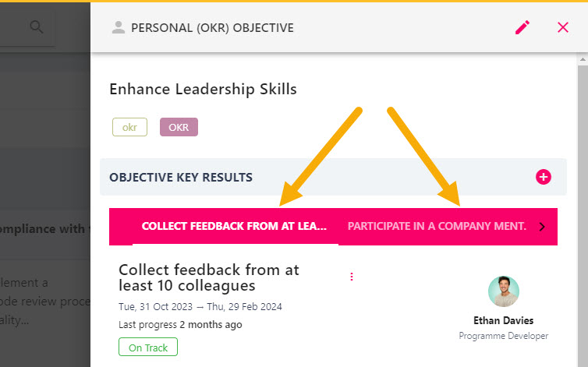Click the search magnifier icon
This screenshot has width=588, height=367.
(x=37, y=26)
